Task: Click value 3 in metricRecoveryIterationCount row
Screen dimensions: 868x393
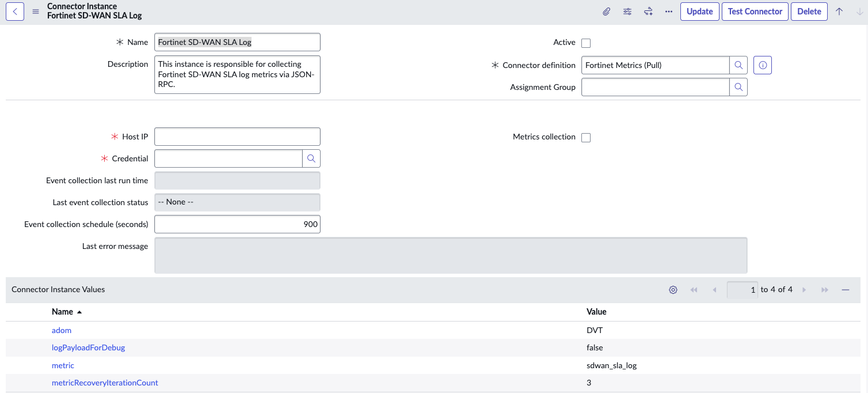Action: click(x=589, y=383)
